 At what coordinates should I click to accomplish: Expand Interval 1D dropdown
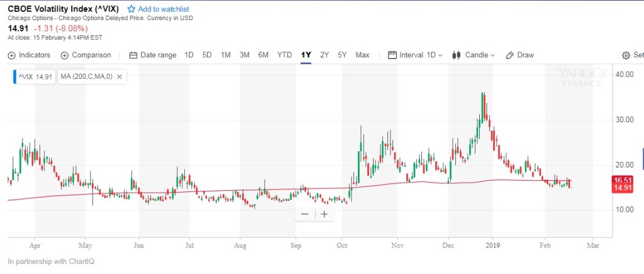(x=415, y=55)
